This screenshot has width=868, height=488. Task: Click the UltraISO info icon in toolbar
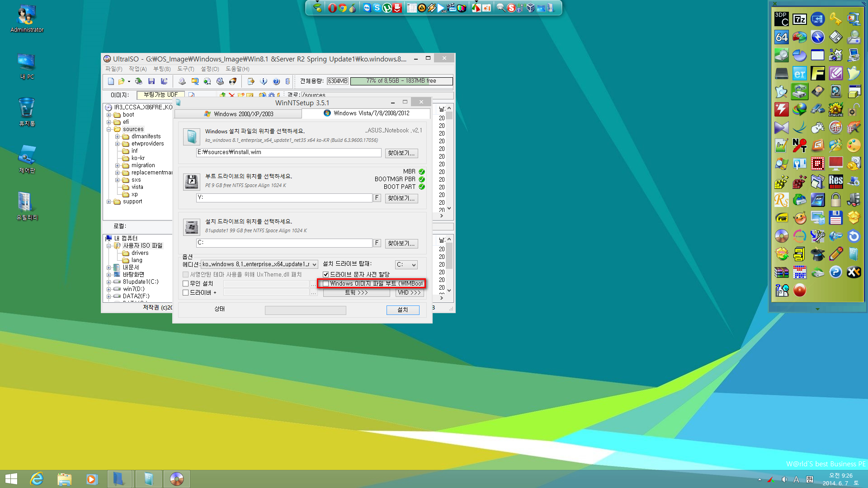click(x=264, y=81)
